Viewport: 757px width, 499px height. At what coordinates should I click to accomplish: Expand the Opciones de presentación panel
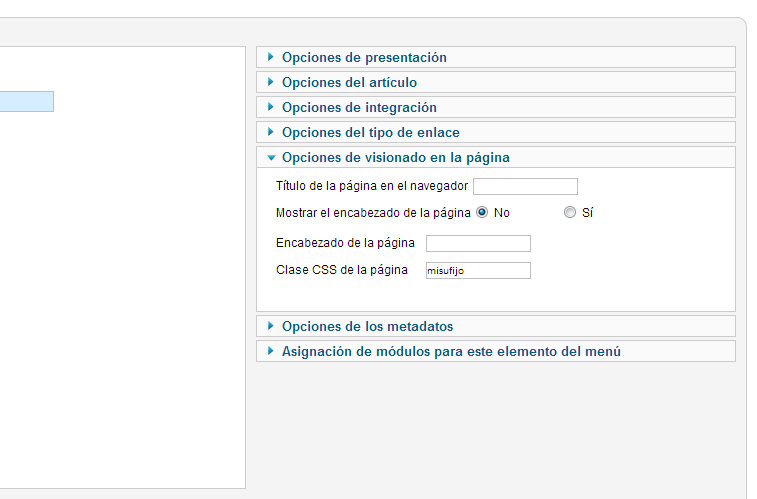496,57
